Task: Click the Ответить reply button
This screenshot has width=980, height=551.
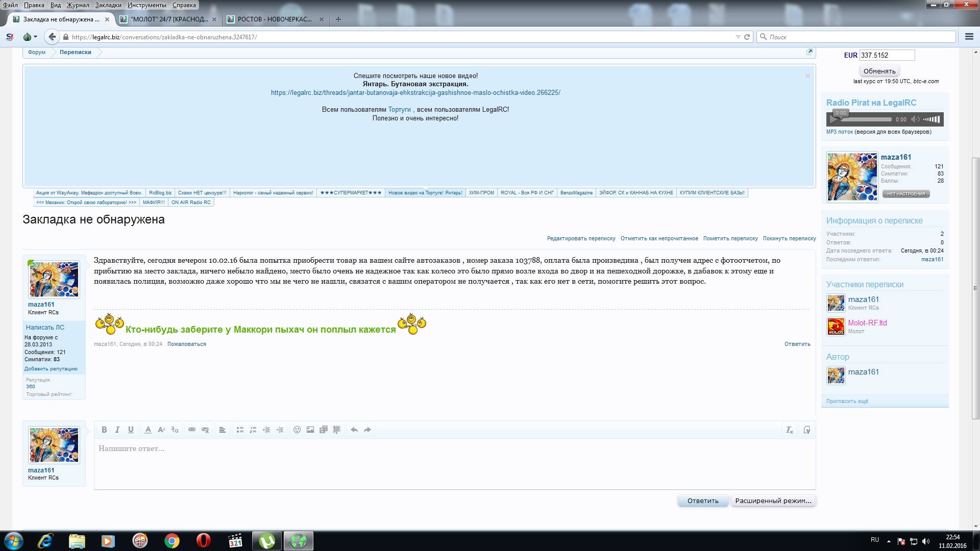Action: (x=702, y=500)
